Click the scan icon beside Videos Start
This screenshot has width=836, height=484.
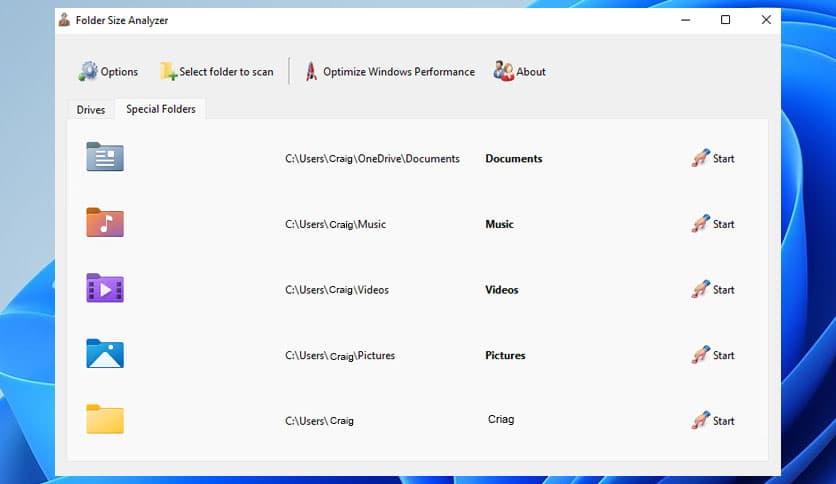pos(701,289)
